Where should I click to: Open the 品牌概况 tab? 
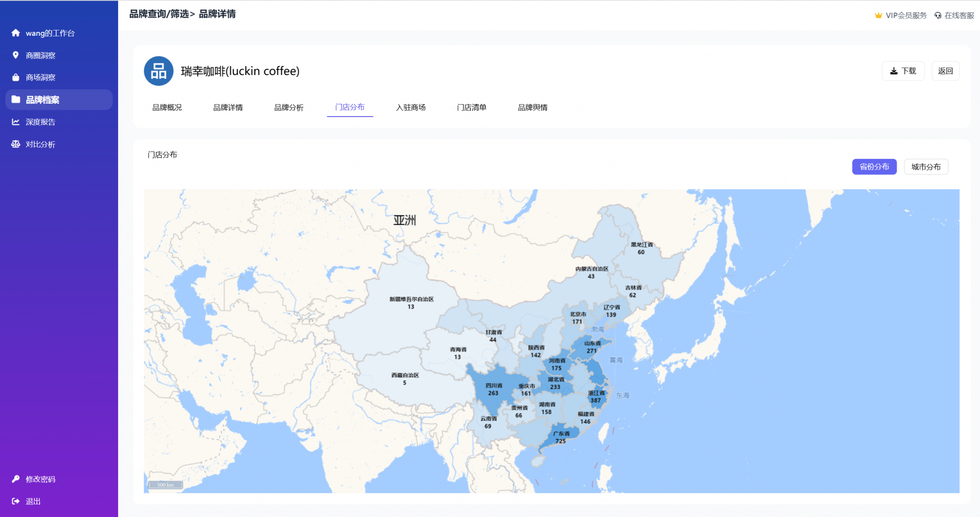point(167,107)
